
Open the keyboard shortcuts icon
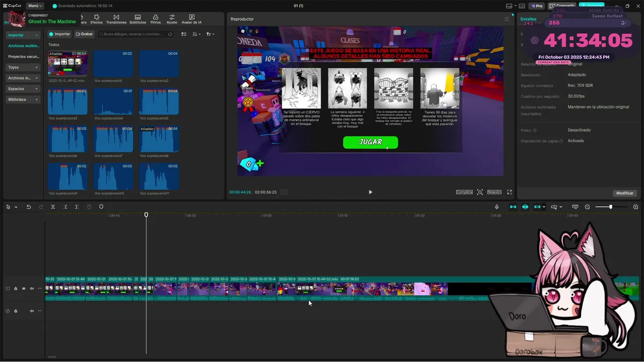522,6
